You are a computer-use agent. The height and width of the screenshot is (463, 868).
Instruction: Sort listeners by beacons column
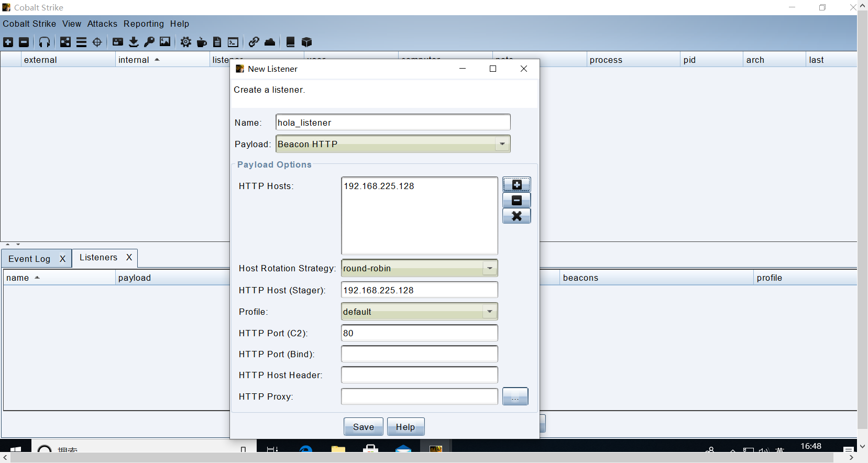(656, 278)
